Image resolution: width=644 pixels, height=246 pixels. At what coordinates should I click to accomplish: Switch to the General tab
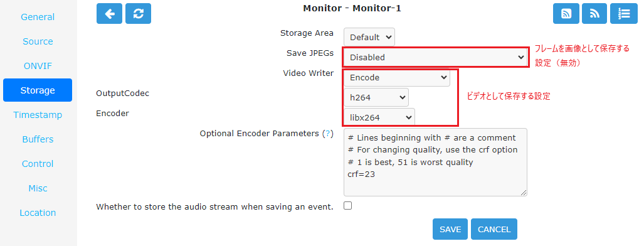tap(38, 17)
